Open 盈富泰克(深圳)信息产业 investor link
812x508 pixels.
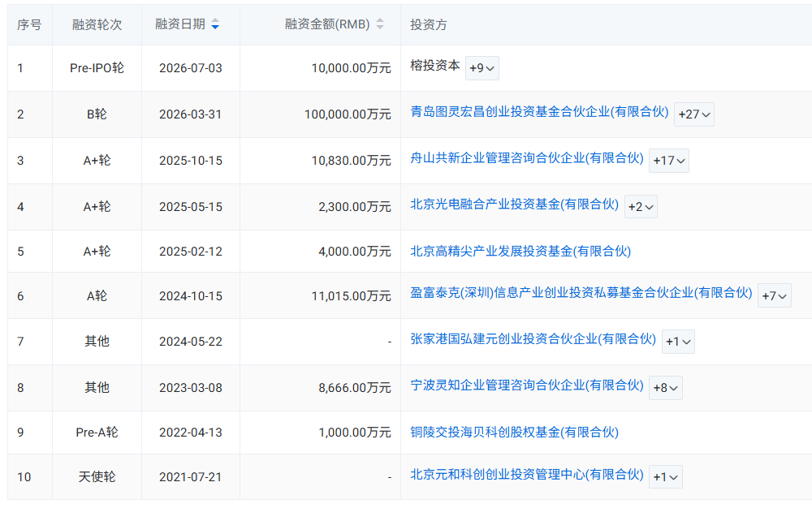(x=581, y=293)
